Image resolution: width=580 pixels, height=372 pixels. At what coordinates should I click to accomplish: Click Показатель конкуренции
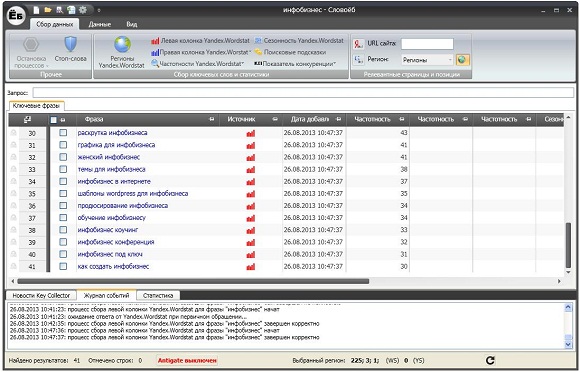pyautogui.click(x=295, y=64)
